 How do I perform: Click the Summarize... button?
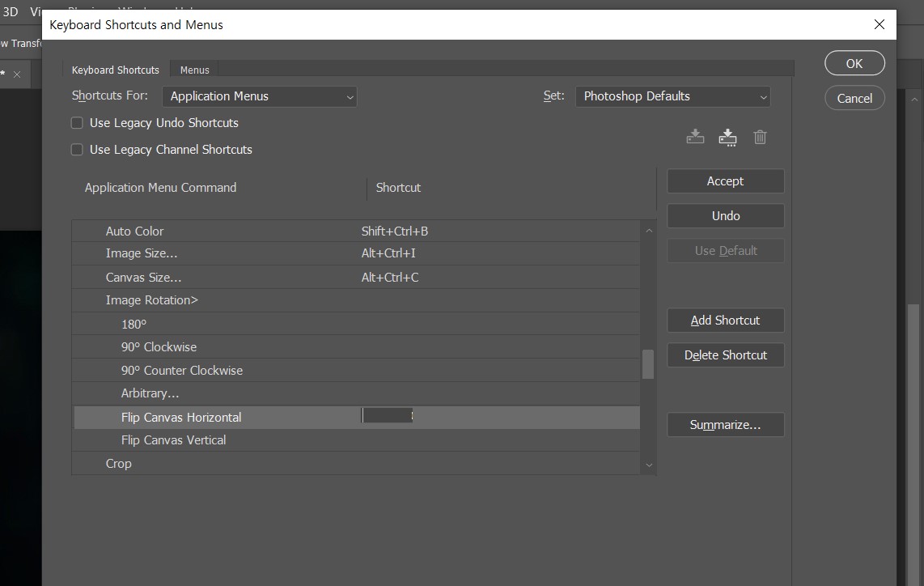[726, 424]
